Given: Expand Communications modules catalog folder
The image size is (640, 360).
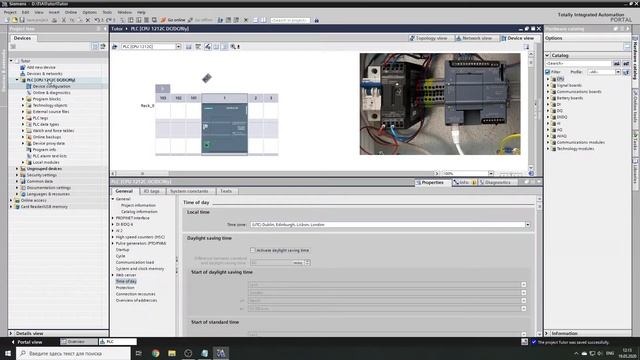Looking at the screenshot, I should [548, 142].
